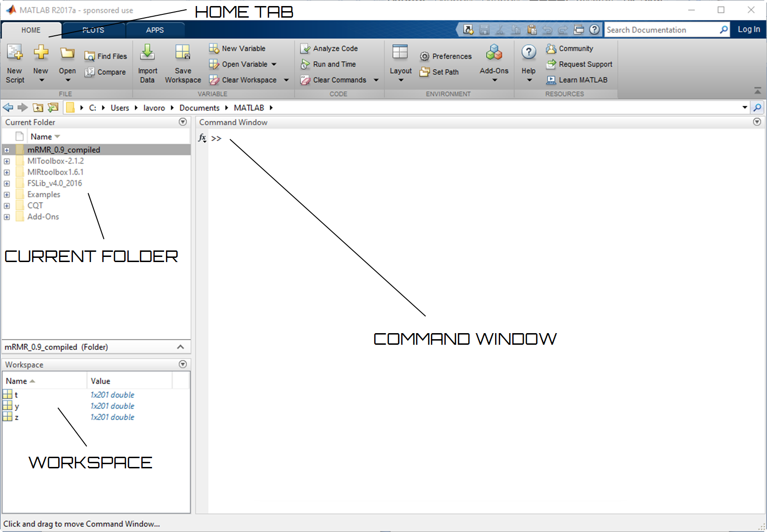Collapse the folder details panel
The height and width of the screenshot is (532, 767).
click(180, 347)
